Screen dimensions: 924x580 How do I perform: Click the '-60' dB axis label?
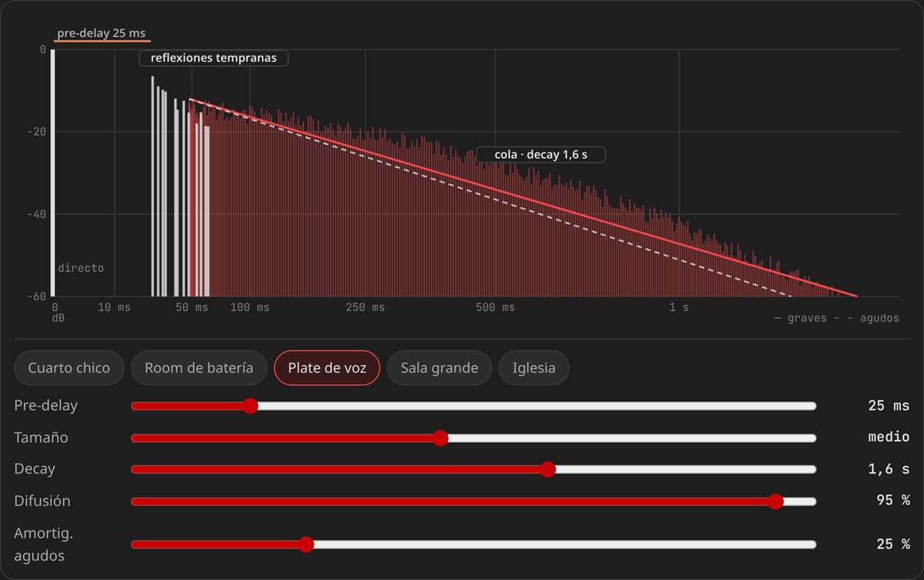37,297
